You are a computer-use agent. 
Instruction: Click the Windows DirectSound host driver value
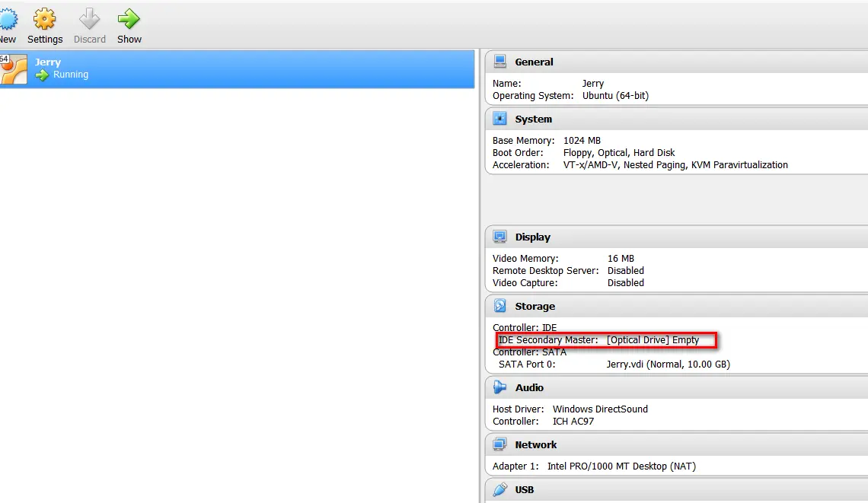click(600, 409)
